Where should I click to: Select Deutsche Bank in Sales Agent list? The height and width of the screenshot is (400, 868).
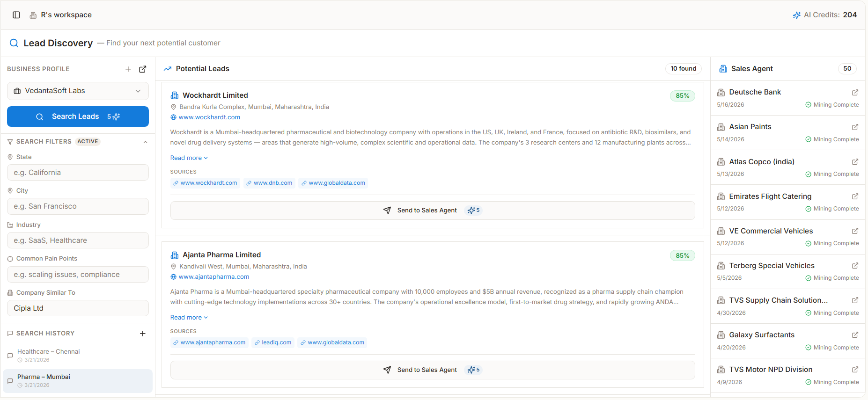point(788,98)
